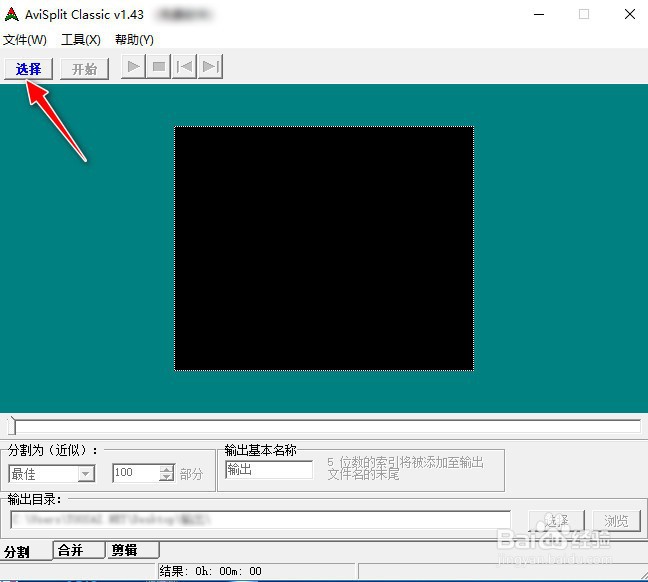
Task: Click the 选择 button beside output directory
Action: point(556,520)
